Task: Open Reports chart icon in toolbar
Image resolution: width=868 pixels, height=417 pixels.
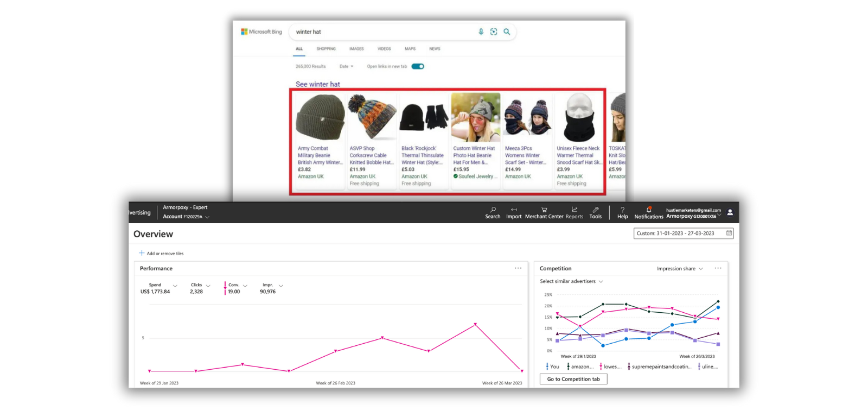Action: click(x=575, y=210)
